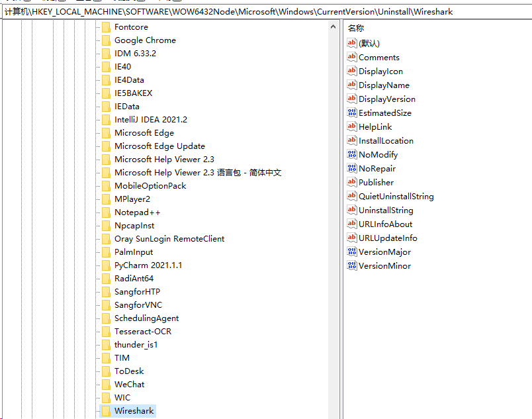Select the IntelliJ IDEA 2021.2 key

coord(151,120)
